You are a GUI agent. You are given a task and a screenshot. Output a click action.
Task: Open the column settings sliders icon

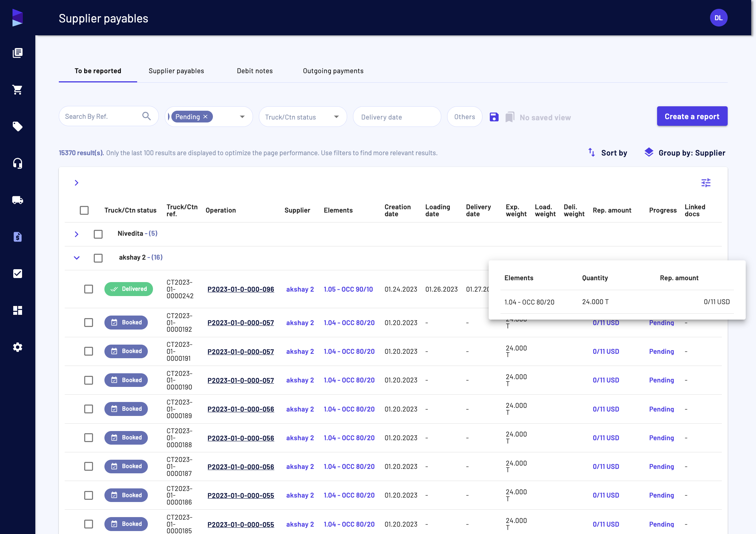tap(706, 183)
